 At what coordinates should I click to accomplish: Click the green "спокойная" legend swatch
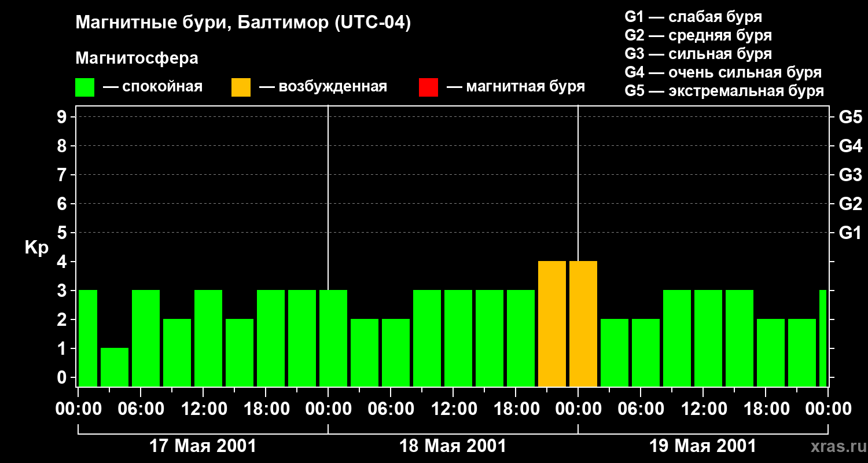pyautogui.click(x=84, y=87)
